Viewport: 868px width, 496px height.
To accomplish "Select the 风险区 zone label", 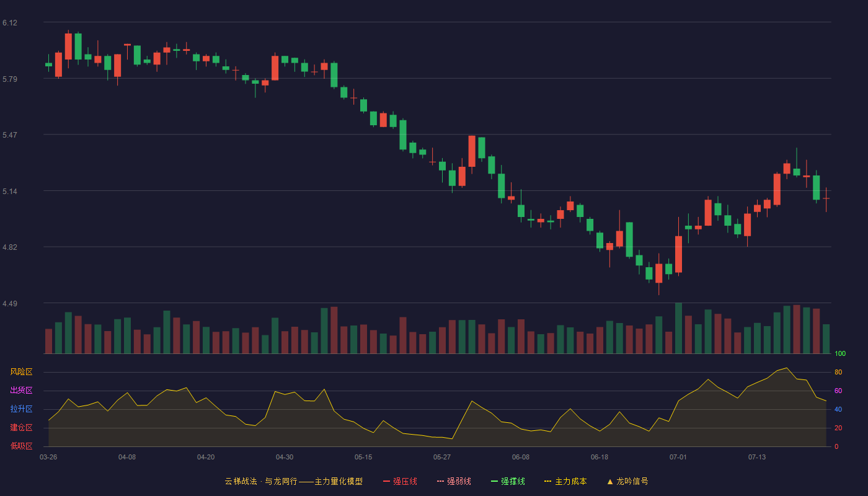I will pyautogui.click(x=21, y=372).
